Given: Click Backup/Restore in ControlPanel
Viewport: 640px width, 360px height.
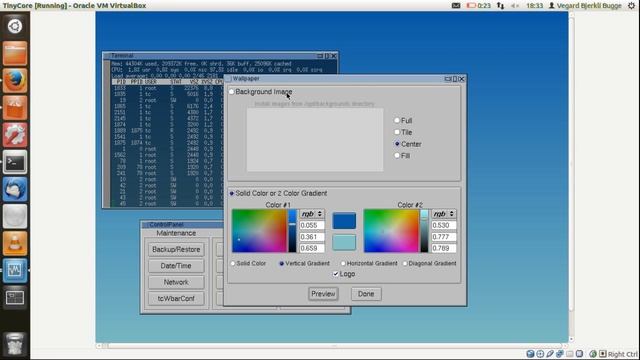Looking at the screenshot, I should tap(176, 249).
